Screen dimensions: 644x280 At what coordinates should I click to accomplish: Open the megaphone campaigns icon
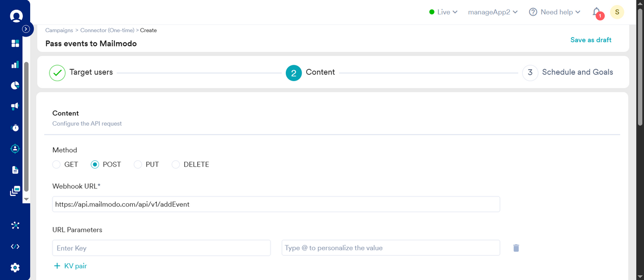(15, 106)
